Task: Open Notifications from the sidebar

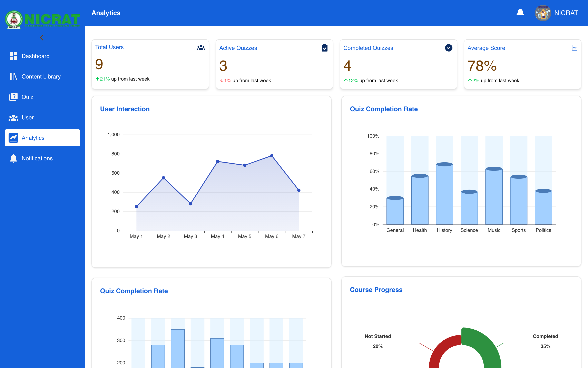Action: 42,158
